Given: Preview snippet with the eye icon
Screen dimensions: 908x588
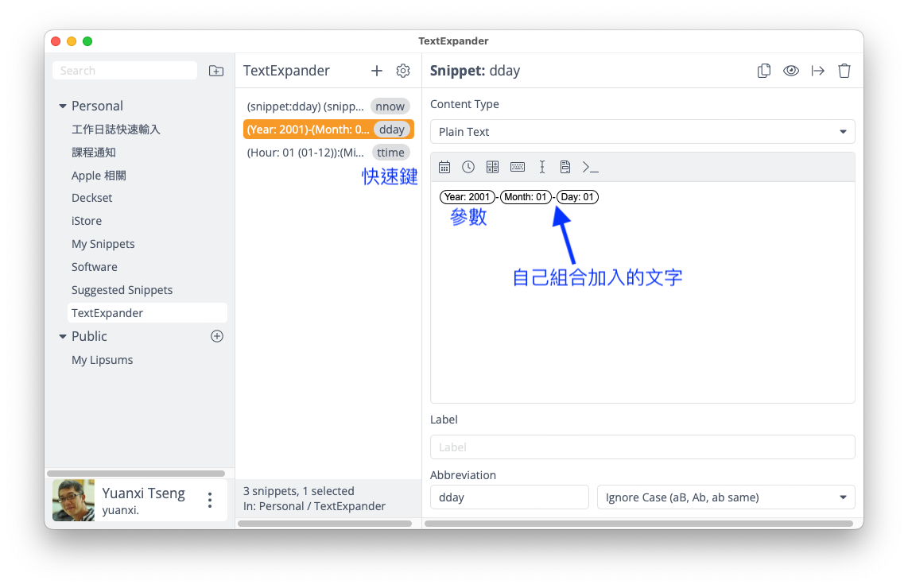Looking at the screenshot, I should [x=791, y=71].
